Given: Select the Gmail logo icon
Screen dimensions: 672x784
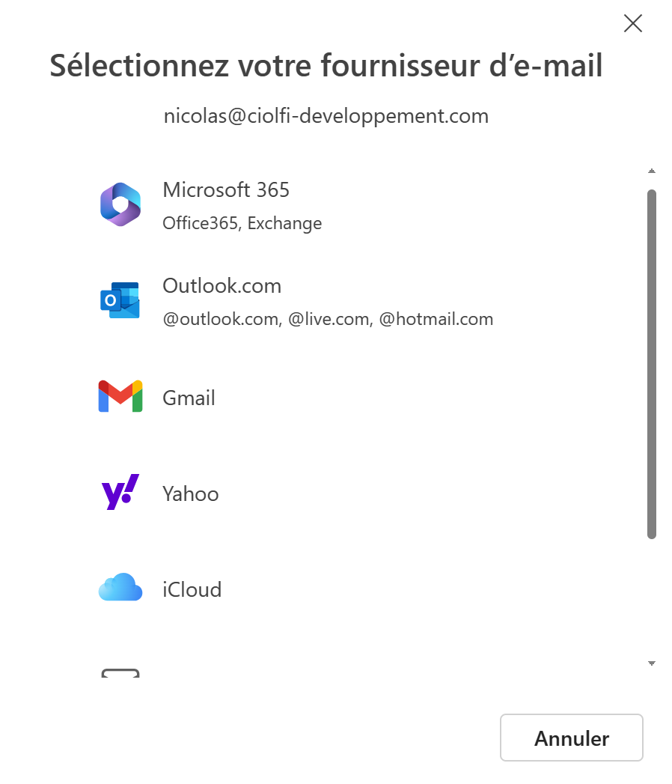Looking at the screenshot, I should (120, 397).
